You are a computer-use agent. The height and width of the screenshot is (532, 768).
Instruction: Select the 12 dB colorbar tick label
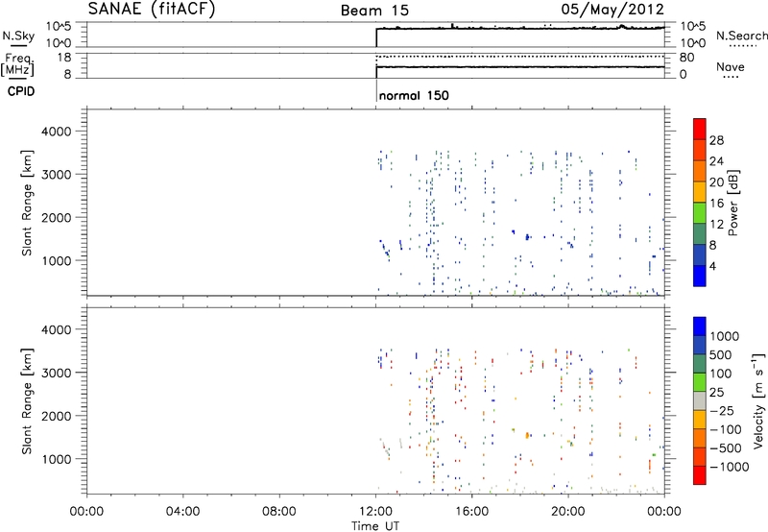716,225
